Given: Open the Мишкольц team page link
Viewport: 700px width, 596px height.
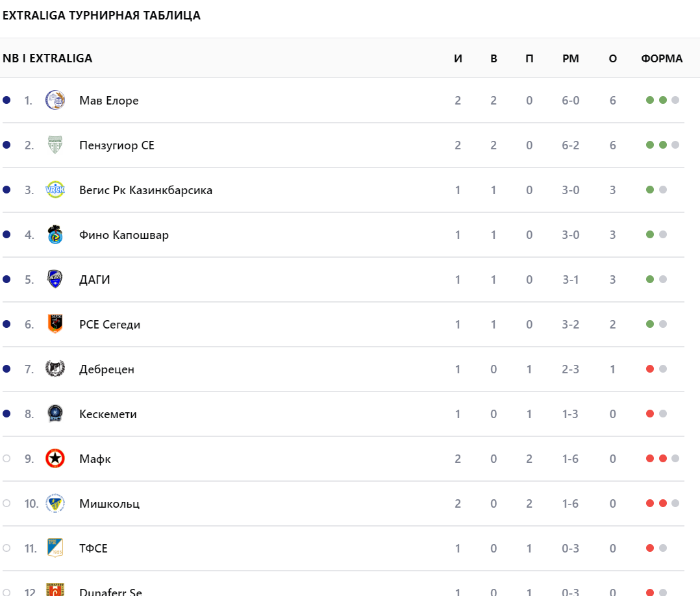Looking at the screenshot, I should tap(109, 504).
